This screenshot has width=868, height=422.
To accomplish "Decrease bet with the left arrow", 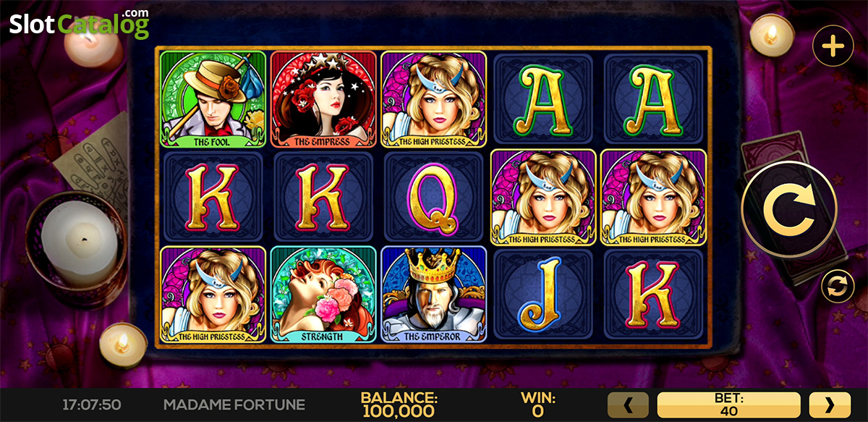I will pyautogui.click(x=628, y=405).
